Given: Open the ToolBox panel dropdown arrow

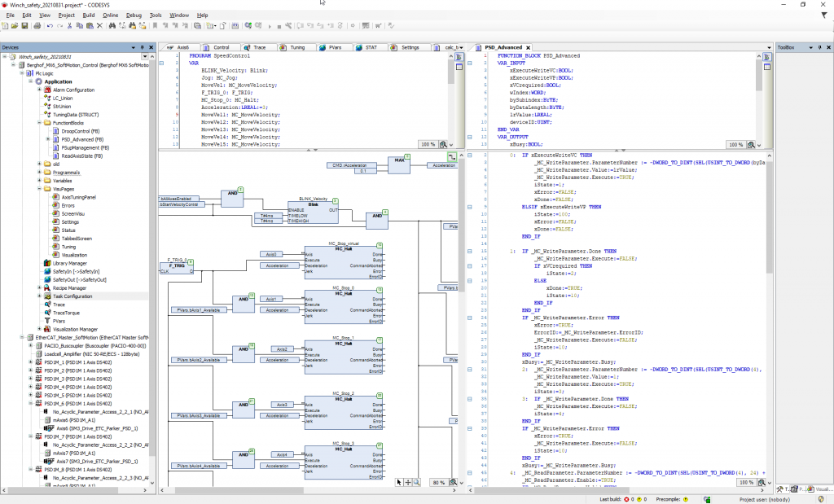Looking at the screenshot, I should click(x=811, y=47).
